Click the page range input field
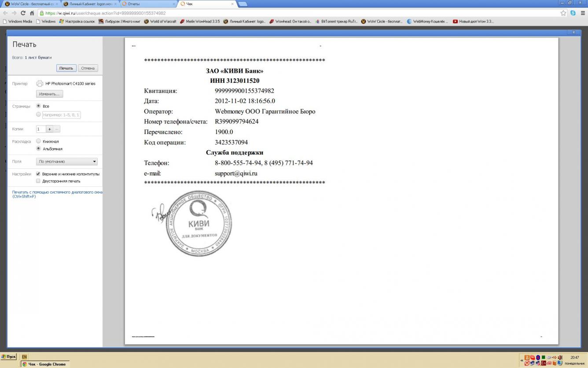 pos(62,115)
